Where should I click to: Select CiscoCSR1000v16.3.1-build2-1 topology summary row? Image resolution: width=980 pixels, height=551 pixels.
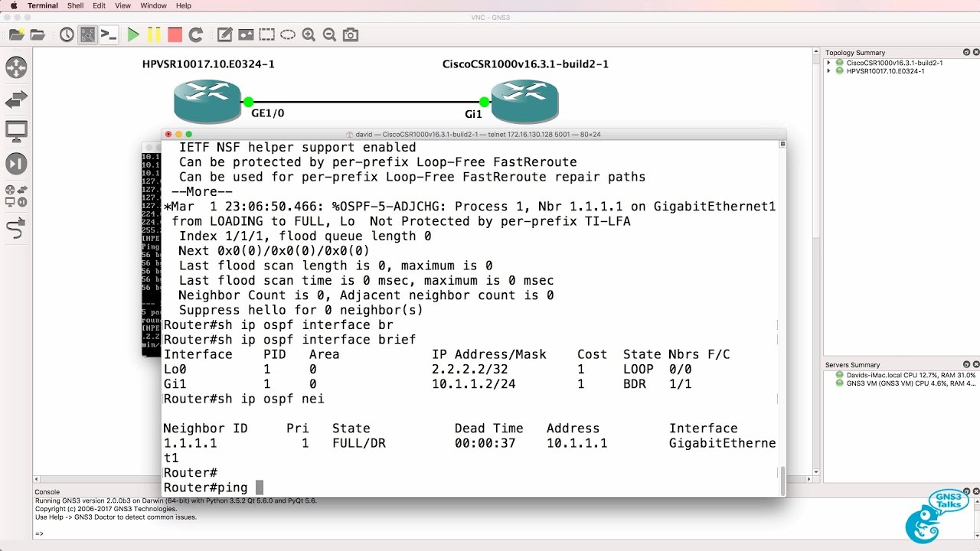894,63
